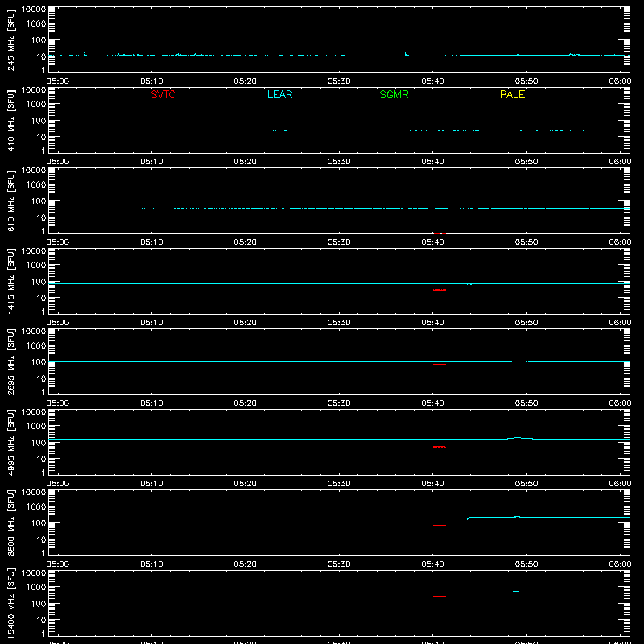Select the '410 MHz [SFU]' axis title
Viewport: 644px width, 644px height.
click(x=10, y=120)
